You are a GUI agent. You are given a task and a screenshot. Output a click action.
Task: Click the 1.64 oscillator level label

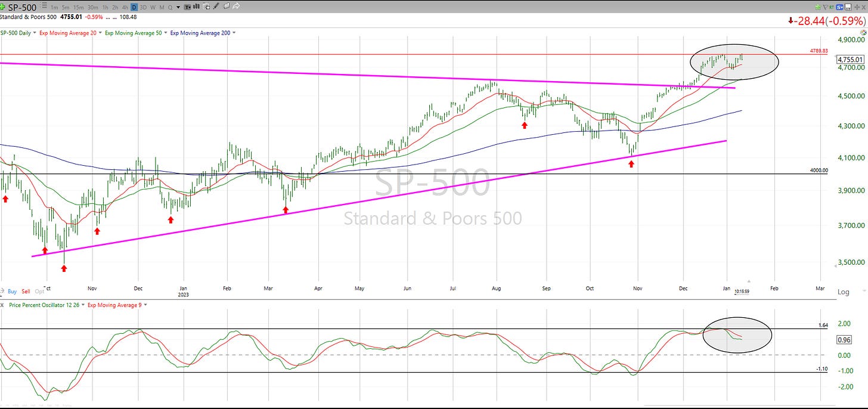coord(823,326)
